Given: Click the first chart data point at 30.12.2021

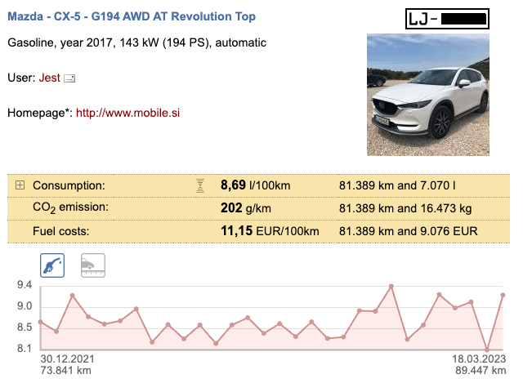Looking at the screenshot, I should tap(40, 322).
